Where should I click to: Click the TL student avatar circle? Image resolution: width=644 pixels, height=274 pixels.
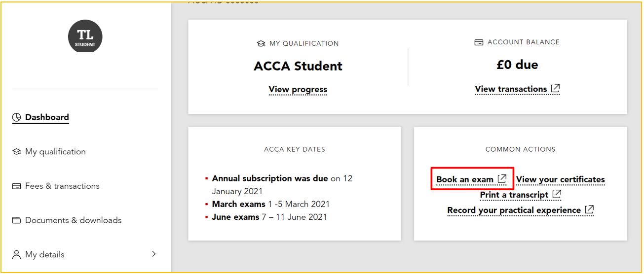[85, 37]
